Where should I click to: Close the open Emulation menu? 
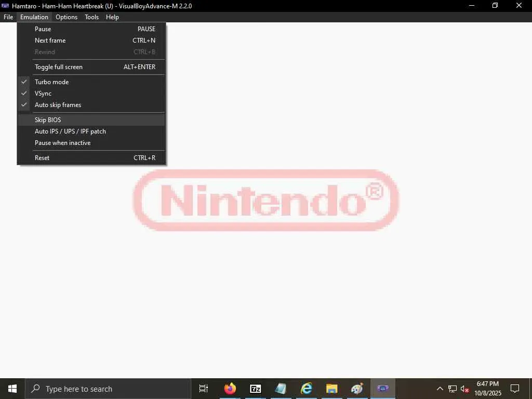[x=34, y=17]
